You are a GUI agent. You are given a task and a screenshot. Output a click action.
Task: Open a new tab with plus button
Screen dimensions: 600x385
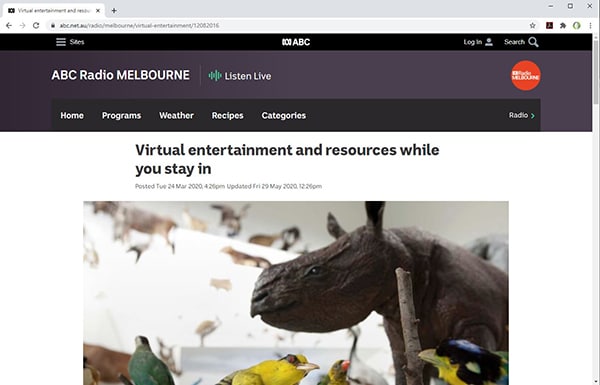click(114, 11)
